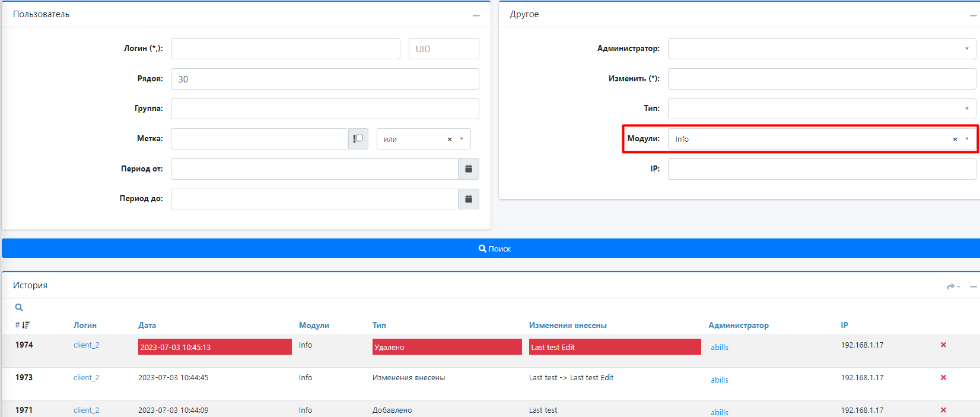Open calendar for Период от field
Viewport: 980px width, 417px height.
(468, 169)
